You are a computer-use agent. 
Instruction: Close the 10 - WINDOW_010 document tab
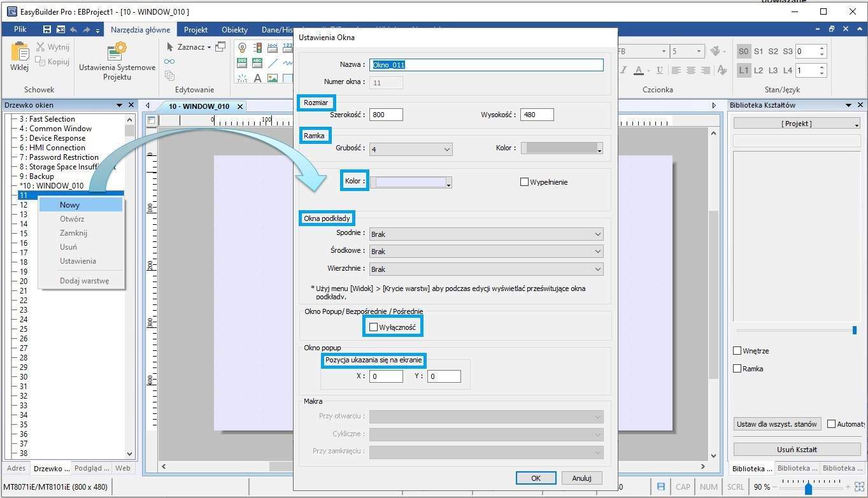click(x=240, y=106)
